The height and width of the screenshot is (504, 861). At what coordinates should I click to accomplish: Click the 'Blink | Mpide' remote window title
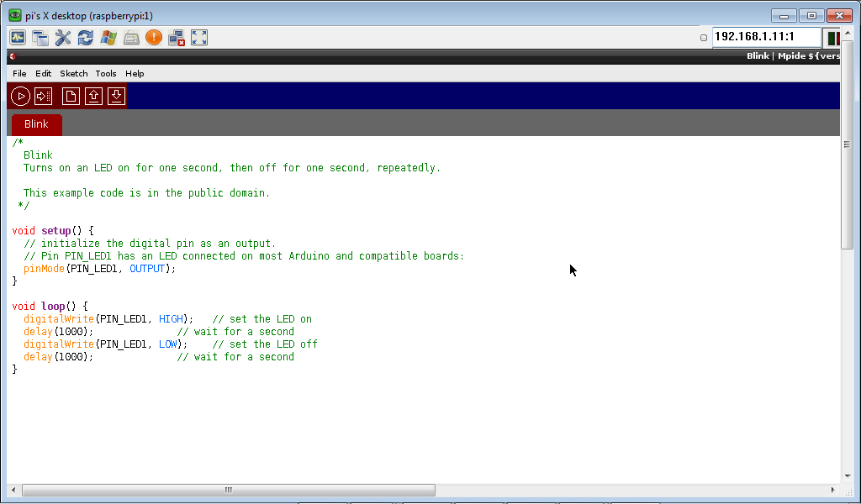coord(792,56)
